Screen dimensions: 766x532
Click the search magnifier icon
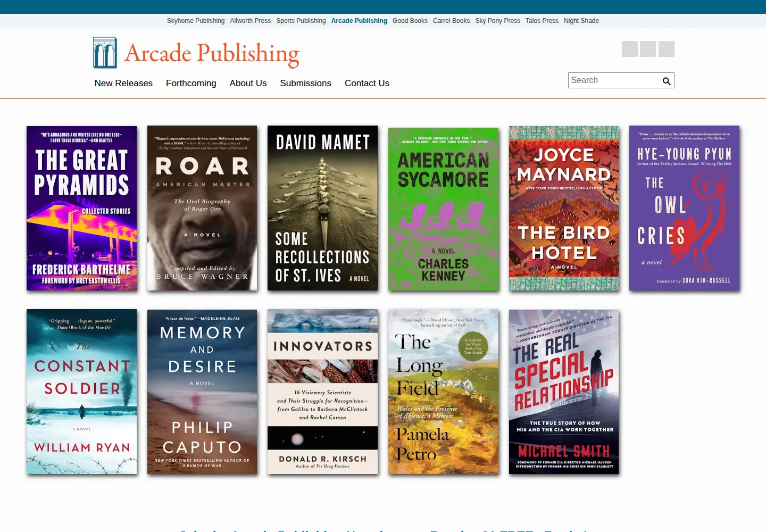[666, 81]
